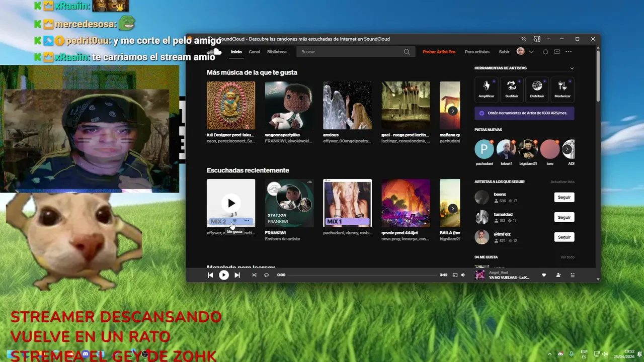Collapse the Herramientas de artistas section
This screenshot has width=644, height=362.
(x=572, y=68)
